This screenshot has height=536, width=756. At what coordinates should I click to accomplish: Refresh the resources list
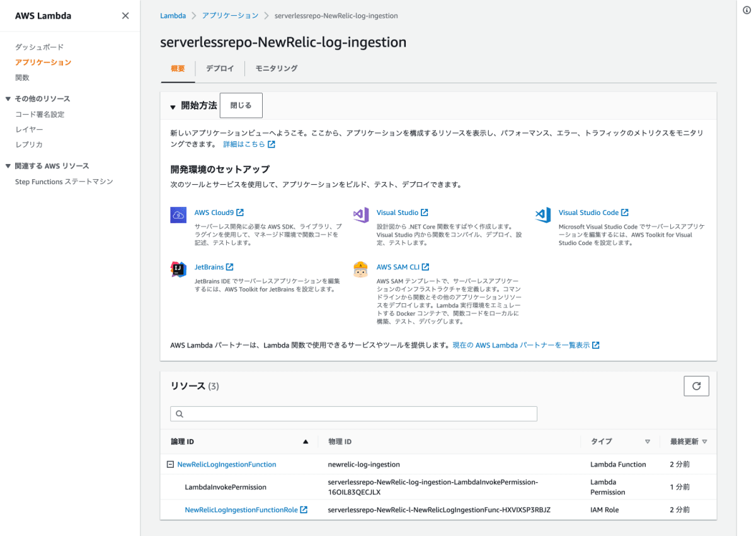click(696, 386)
